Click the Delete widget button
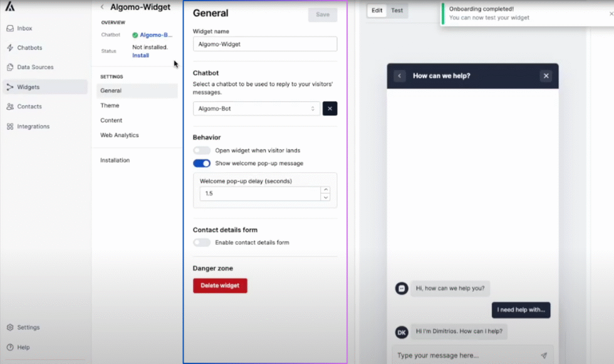The width and height of the screenshot is (614, 364). 220,285
